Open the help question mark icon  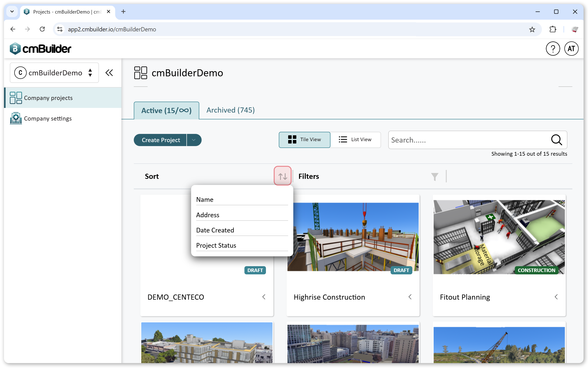(553, 49)
